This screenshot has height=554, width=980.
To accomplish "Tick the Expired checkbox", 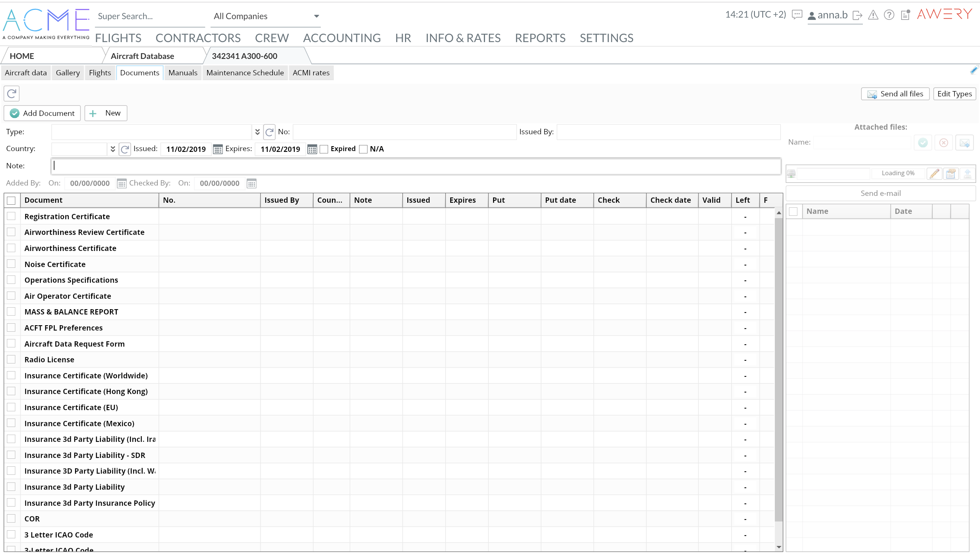I will tap(324, 149).
